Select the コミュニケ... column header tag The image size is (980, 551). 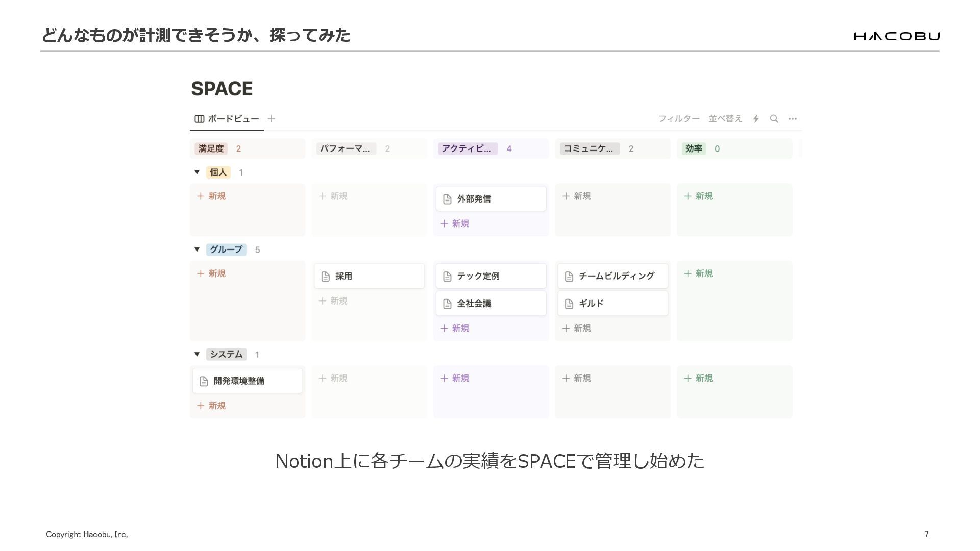pos(590,148)
